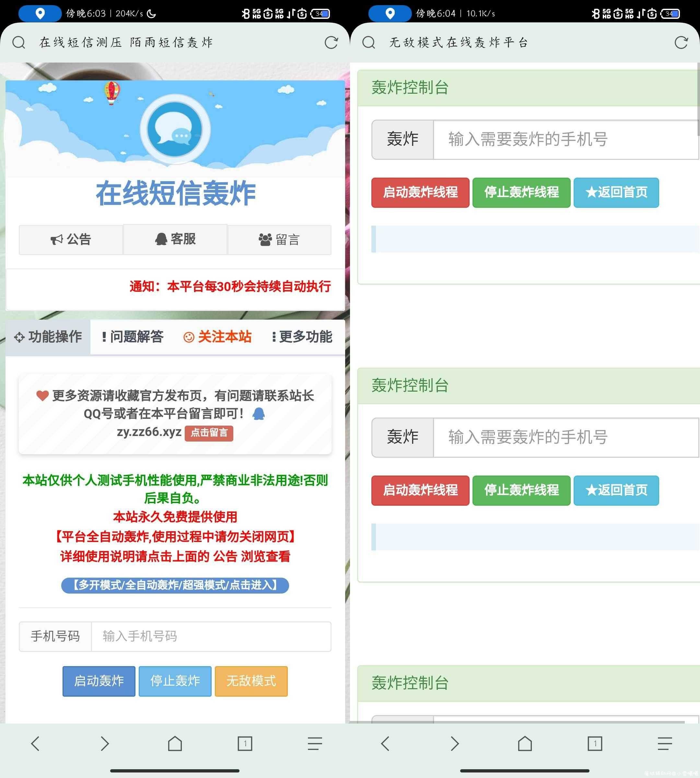Go back in right browser
Viewport: 700px width, 778px height.
click(x=385, y=744)
